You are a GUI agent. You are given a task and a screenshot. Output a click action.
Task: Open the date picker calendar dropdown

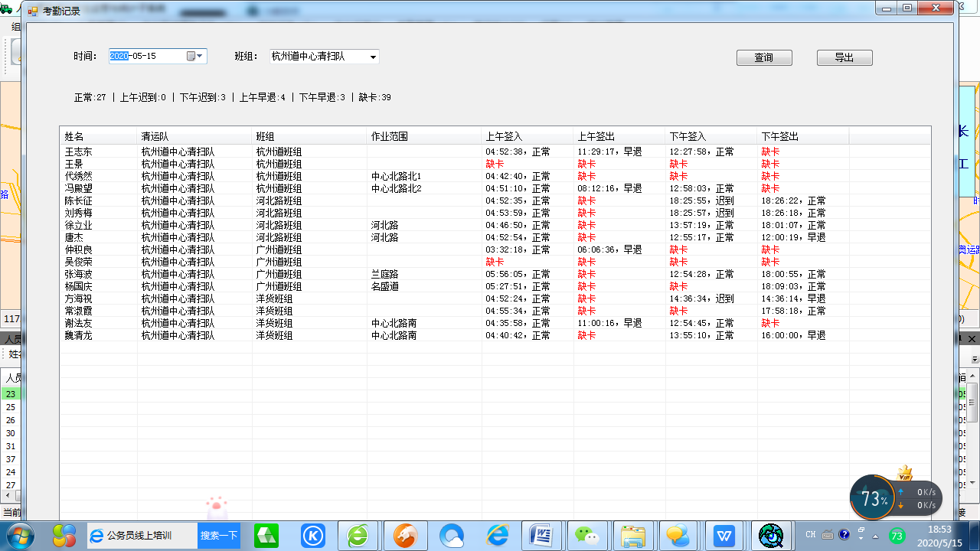point(195,56)
